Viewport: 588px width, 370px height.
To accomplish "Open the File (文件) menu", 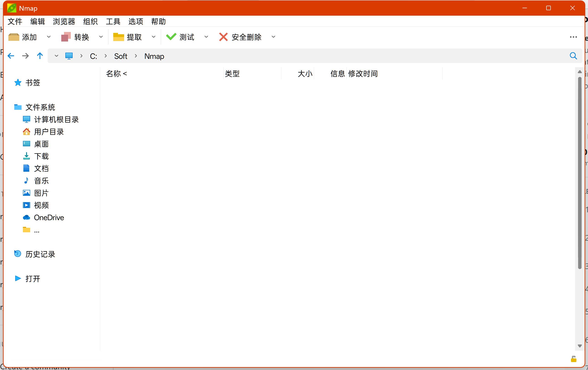I will [x=15, y=22].
